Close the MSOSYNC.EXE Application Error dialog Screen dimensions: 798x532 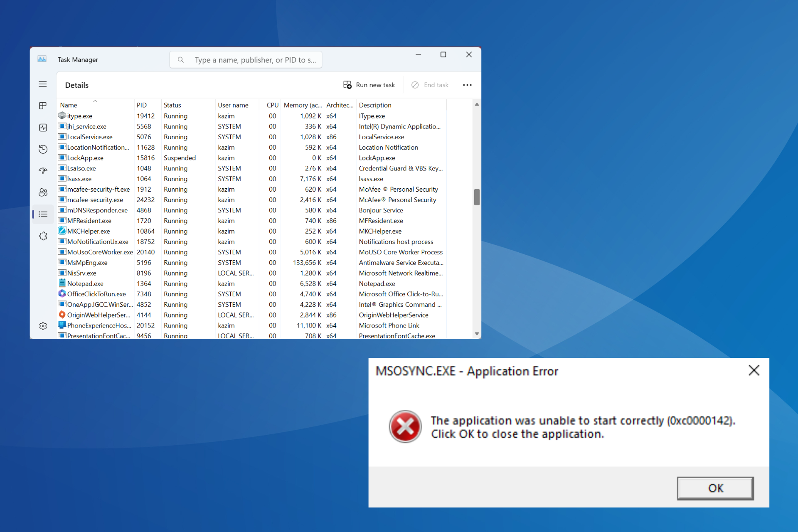point(754,370)
